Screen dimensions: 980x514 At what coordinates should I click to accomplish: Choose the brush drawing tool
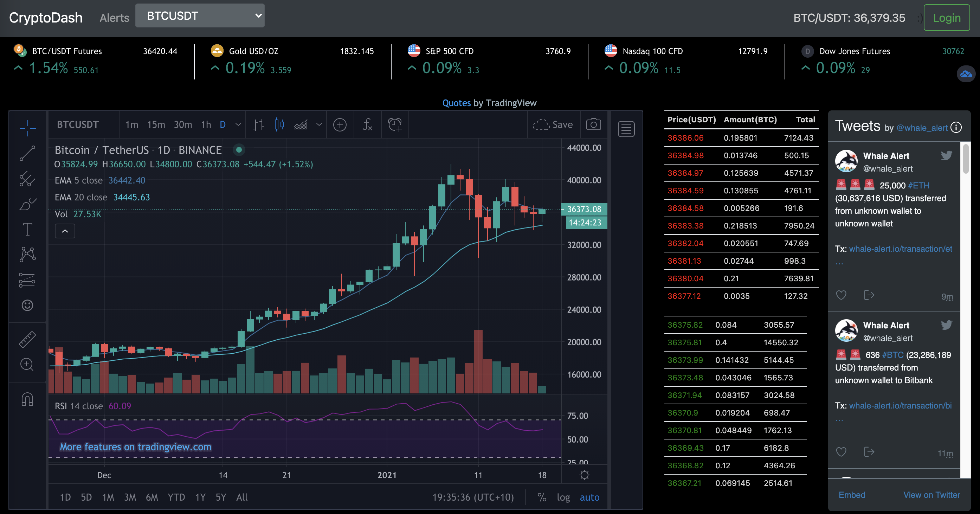coord(27,204)
